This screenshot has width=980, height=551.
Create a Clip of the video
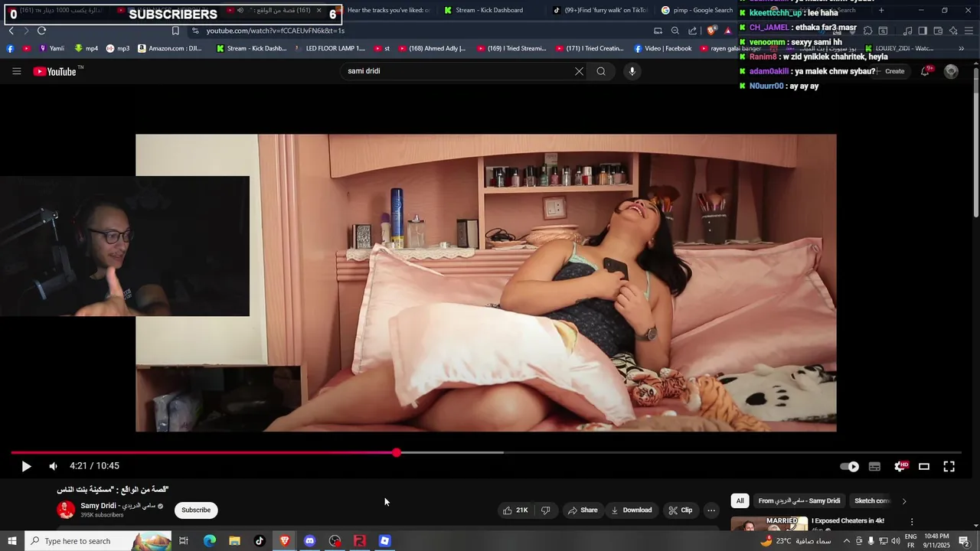click(680, 510)
